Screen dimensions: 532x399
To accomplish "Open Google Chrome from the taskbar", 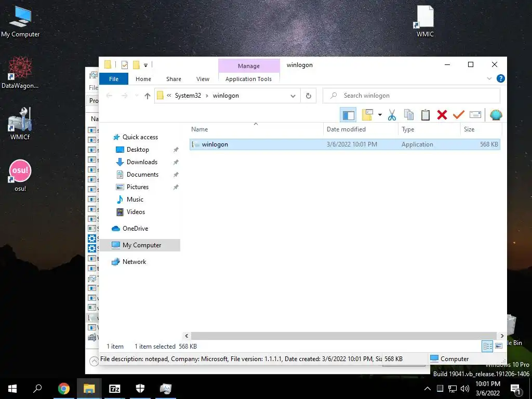I will (x=63, y=389).
